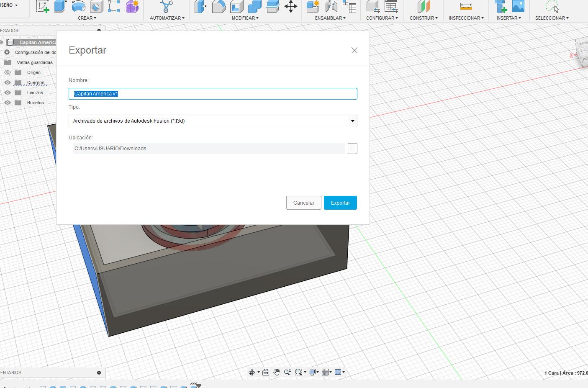Open the MODIFICAR menu
The image size is (588, 388).
tap(245, 18)
